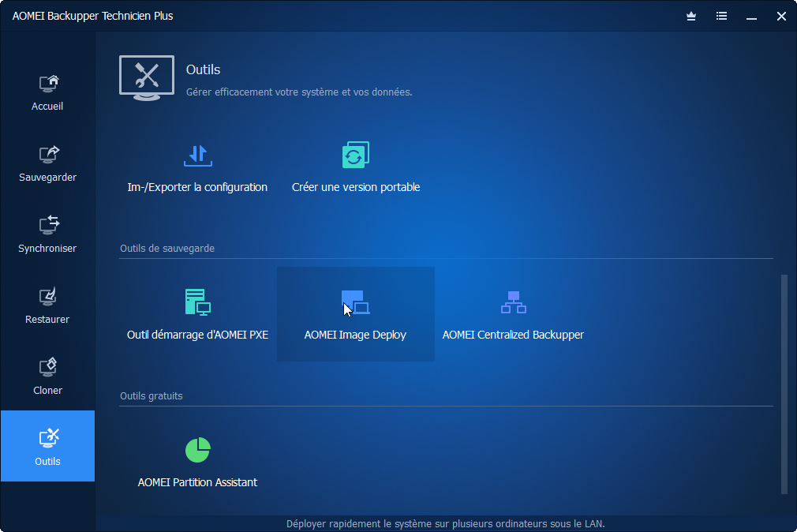Screen dimensions: 797x532
Task: Click the 'Outils de sauvegarde' section heading
Action: (167, 248)
